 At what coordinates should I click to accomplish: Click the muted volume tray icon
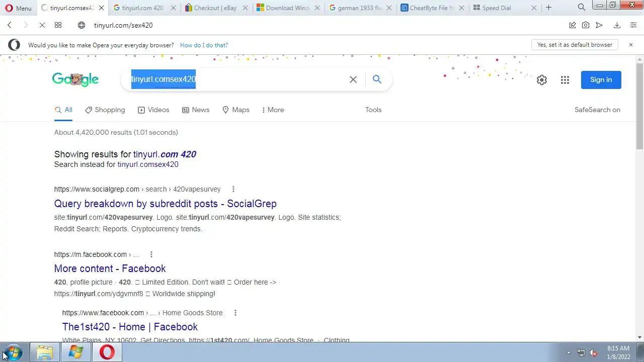coord(593,352)
